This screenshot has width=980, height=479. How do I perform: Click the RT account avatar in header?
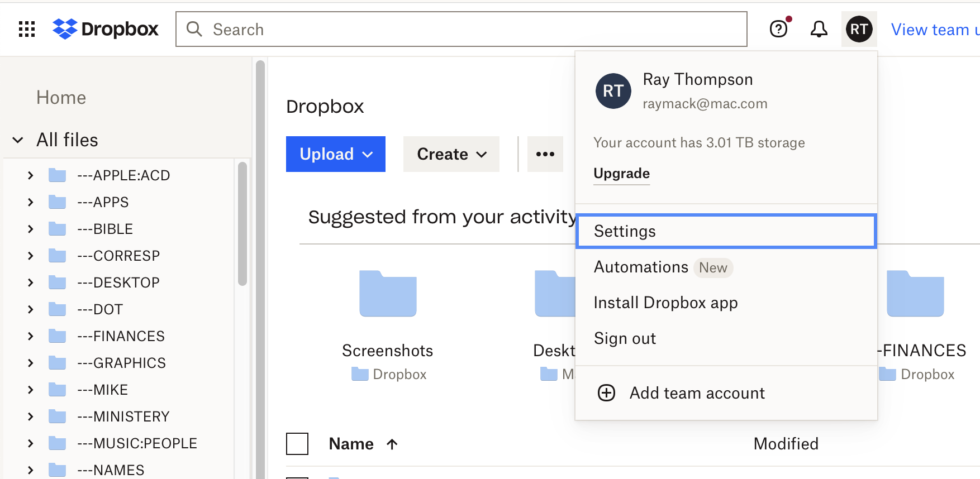pos(859,29)
